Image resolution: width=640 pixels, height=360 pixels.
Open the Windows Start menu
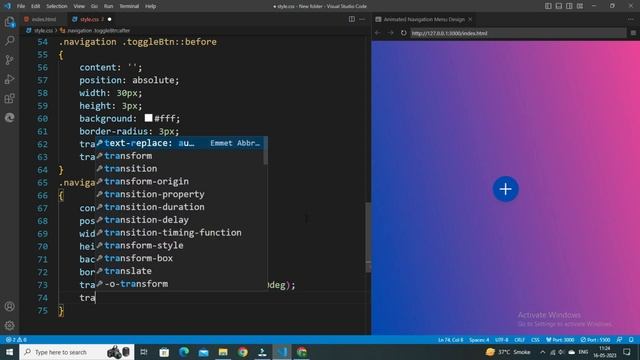(9, 352)
